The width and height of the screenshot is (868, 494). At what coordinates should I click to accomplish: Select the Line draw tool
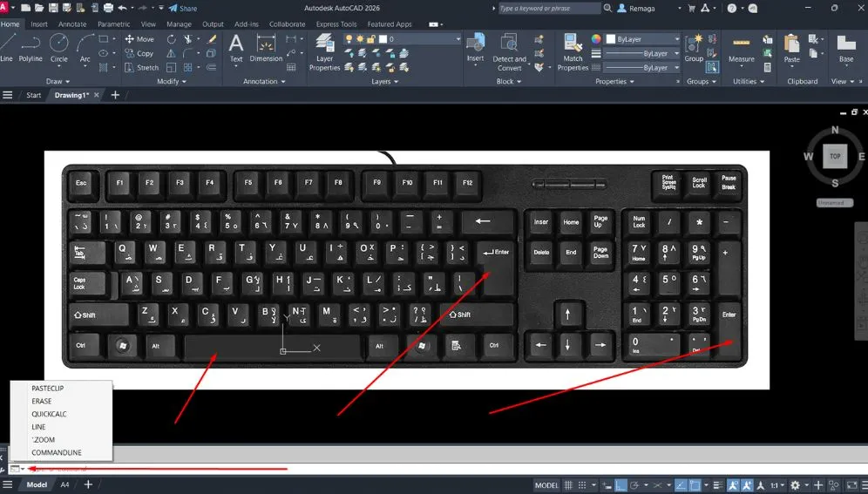pos(7,48)
